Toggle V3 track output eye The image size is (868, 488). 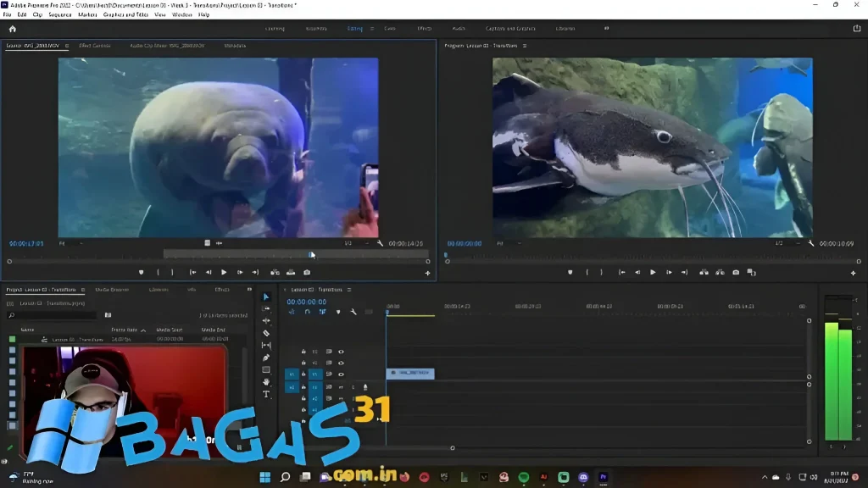[341, 352]
